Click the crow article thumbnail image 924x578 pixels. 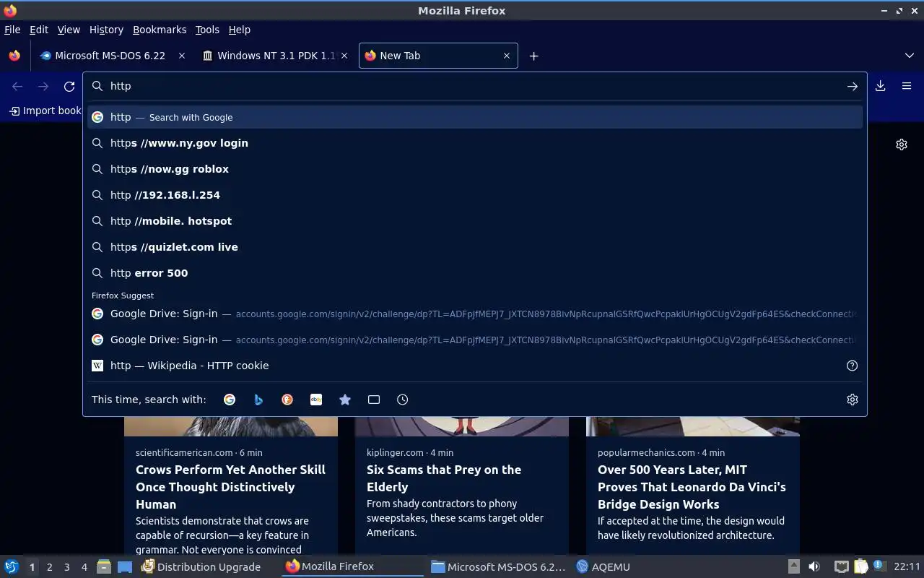(x=231, y=426)
